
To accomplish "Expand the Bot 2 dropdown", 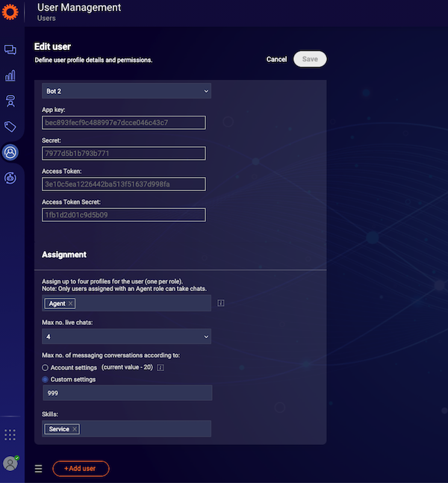I will (x=127, y=91).
